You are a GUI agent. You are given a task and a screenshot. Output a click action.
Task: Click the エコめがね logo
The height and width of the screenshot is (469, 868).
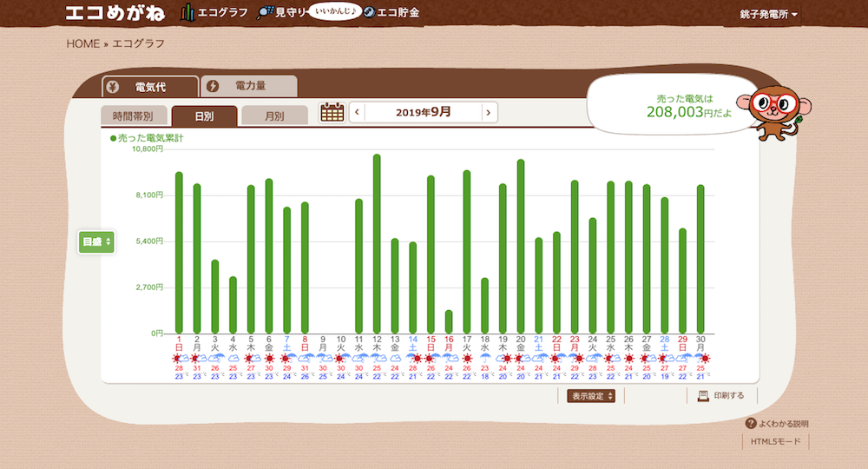115,13
